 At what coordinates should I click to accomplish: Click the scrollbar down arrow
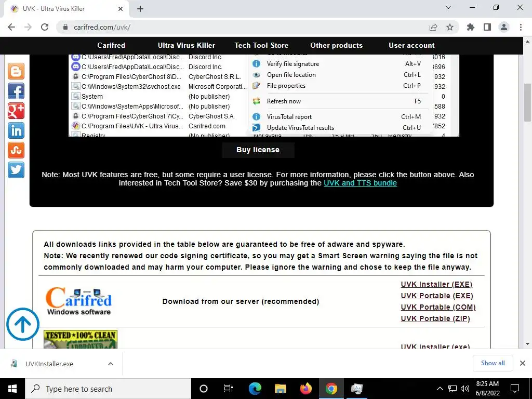(527, 344)
